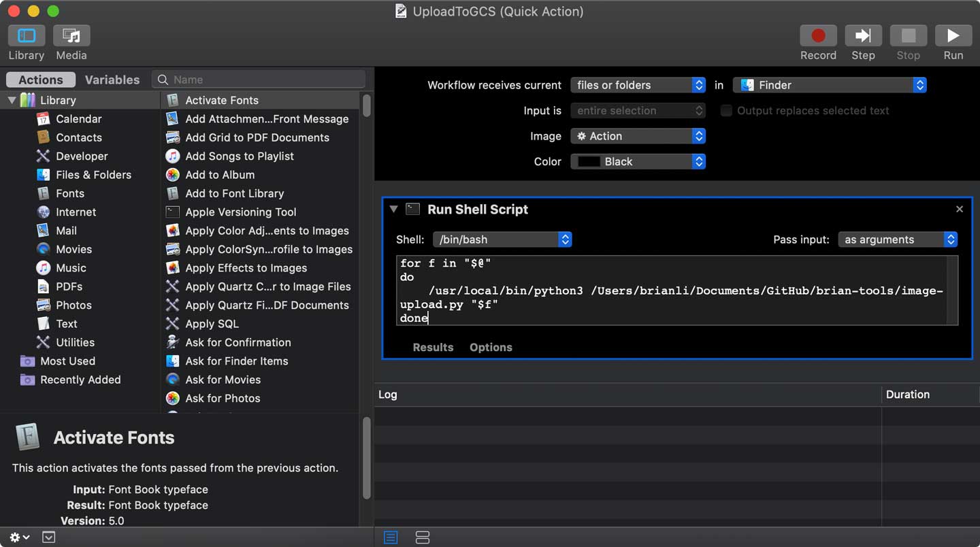Start recording with the Record button
The image size is (980, 547).
click(x=818, y=35)
